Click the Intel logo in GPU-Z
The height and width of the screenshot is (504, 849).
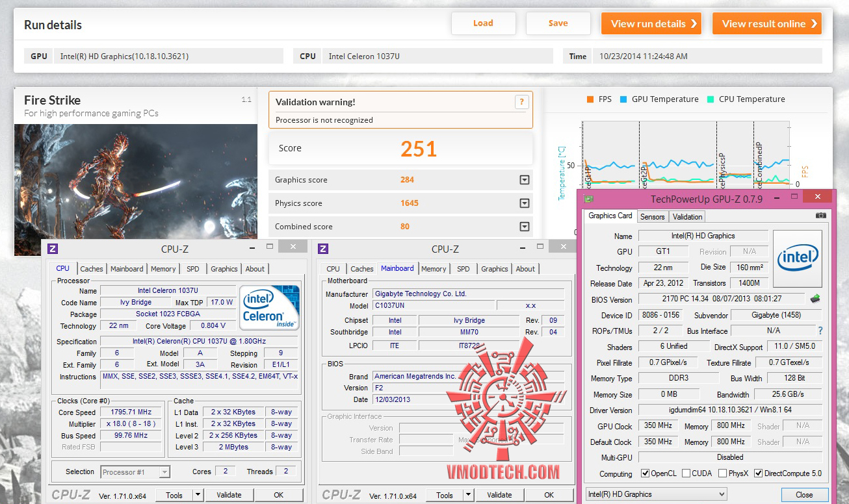click(x=798, y=258)
